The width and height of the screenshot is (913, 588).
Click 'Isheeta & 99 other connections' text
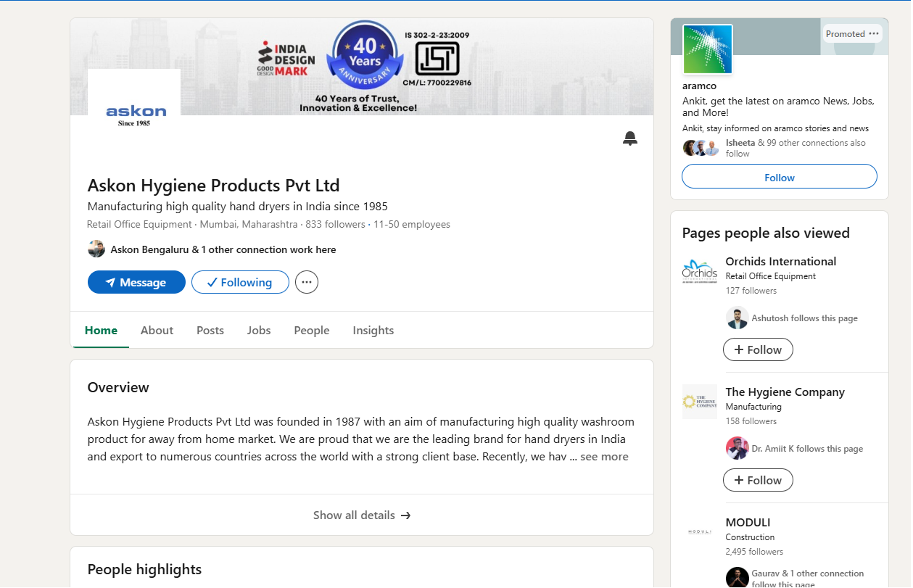point(796,148)
